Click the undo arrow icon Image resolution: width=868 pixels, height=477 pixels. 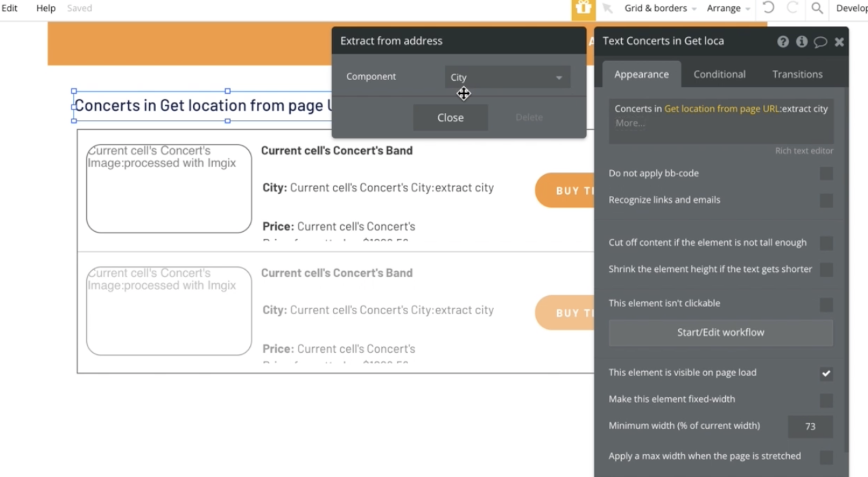pos(768,8)
